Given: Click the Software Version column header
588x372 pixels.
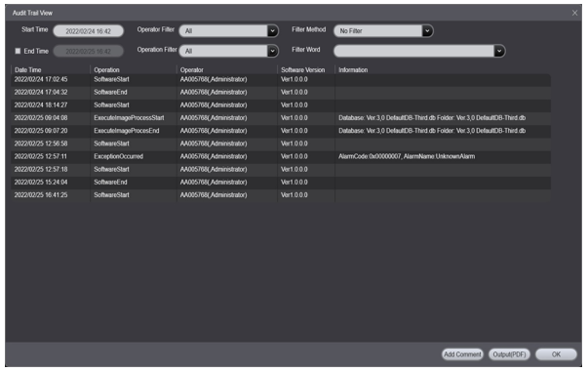Looking at the screenshot, I should 302,70.
